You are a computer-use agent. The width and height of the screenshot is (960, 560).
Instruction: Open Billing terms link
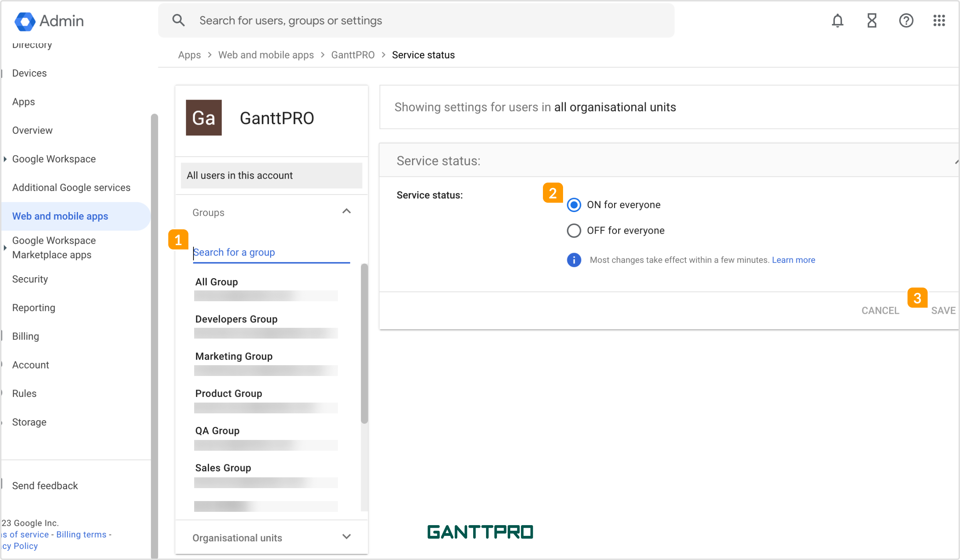tap(81, 534)
